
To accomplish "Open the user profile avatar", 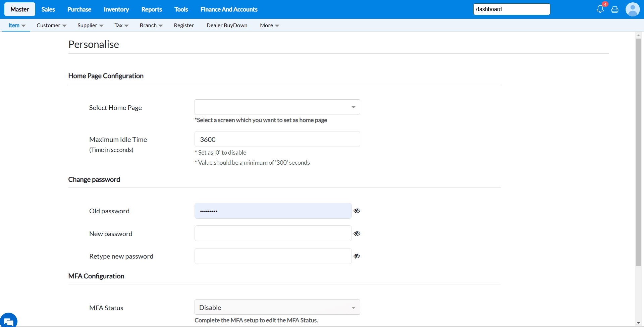I will (632, 9).
